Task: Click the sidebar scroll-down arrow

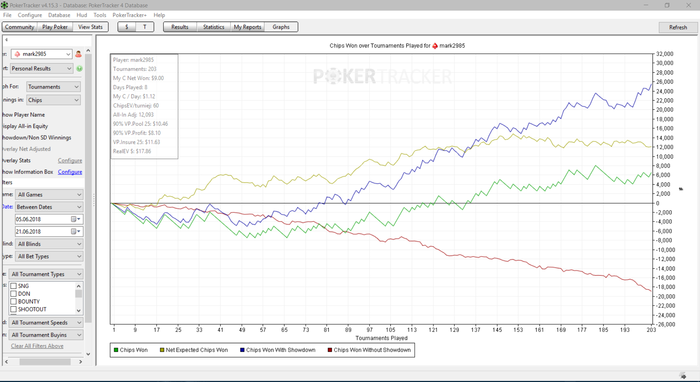Action: 88,354
